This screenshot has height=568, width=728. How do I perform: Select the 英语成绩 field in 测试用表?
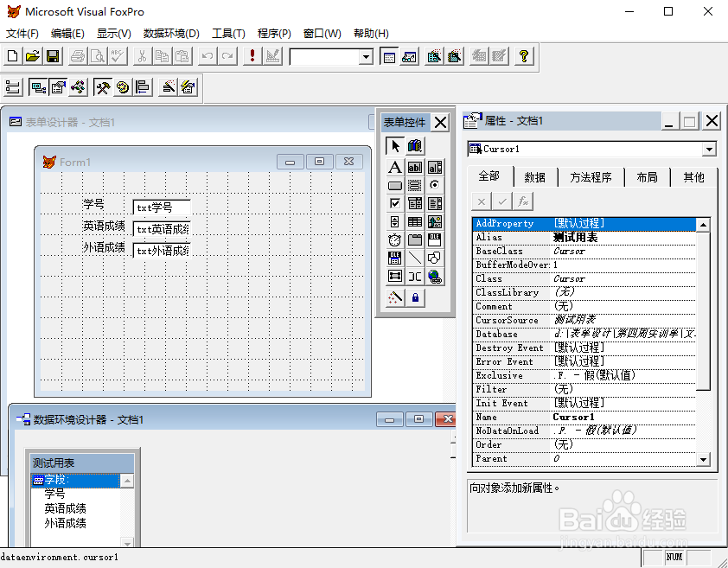pos(65,508)
